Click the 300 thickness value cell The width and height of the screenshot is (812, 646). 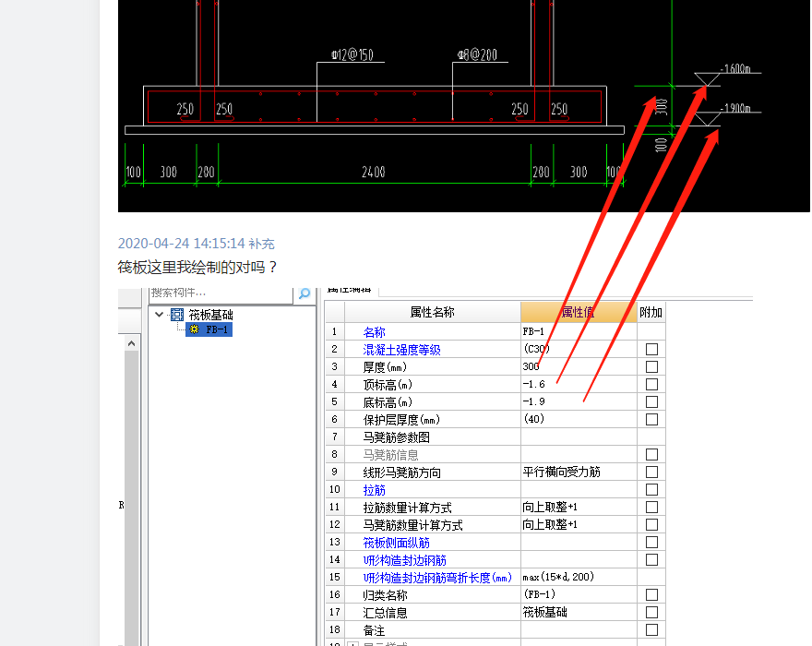point(579,366)
